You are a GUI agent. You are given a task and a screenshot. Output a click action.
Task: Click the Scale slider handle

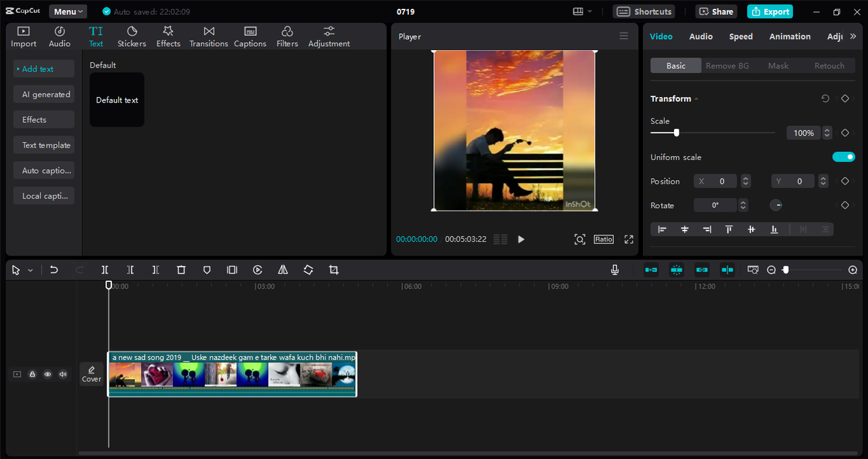point(676,133)
